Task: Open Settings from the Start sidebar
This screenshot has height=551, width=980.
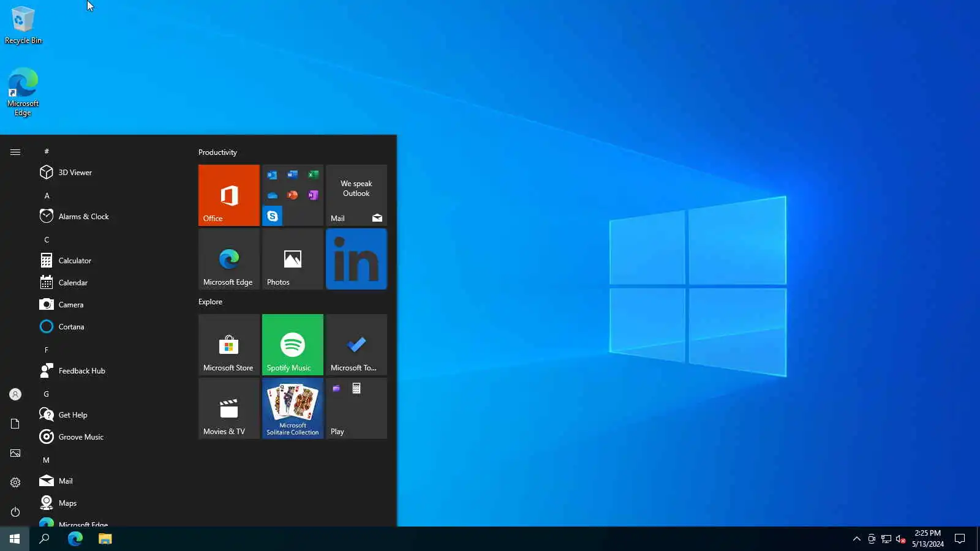Action: 15,482
